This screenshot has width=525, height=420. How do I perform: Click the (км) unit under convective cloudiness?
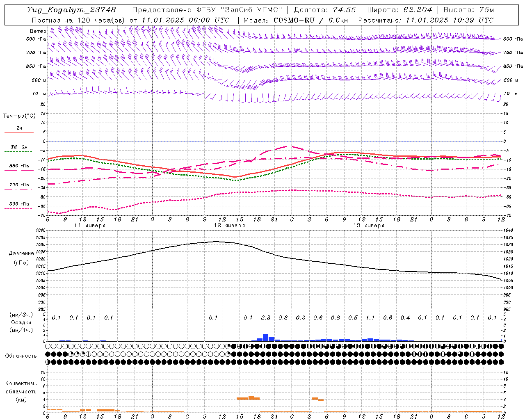tap(21, 399)
